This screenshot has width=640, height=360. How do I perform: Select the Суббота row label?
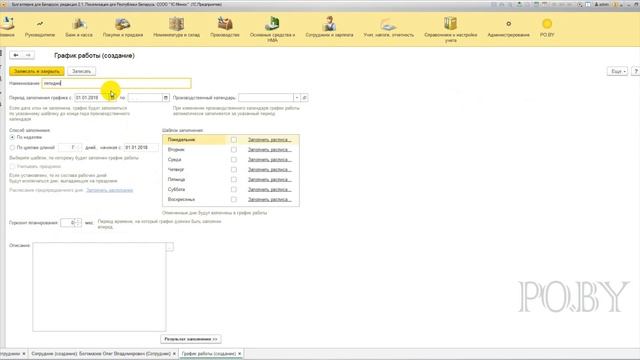[176, 189]
